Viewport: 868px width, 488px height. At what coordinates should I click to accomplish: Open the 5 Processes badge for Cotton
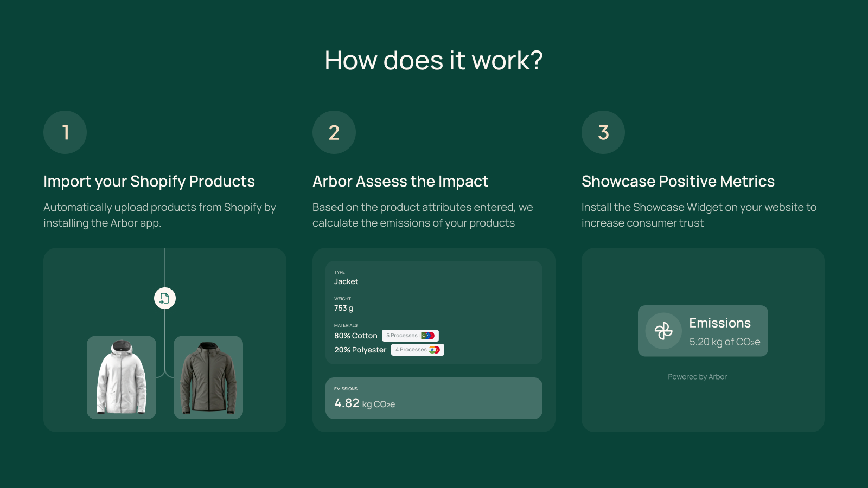[x=410, y=336]
